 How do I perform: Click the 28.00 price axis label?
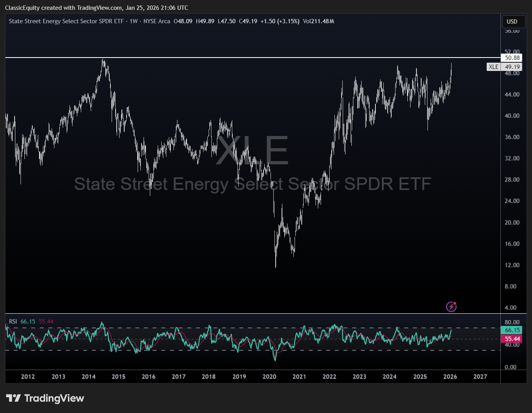pyautogui.click(x=512, y=179)
